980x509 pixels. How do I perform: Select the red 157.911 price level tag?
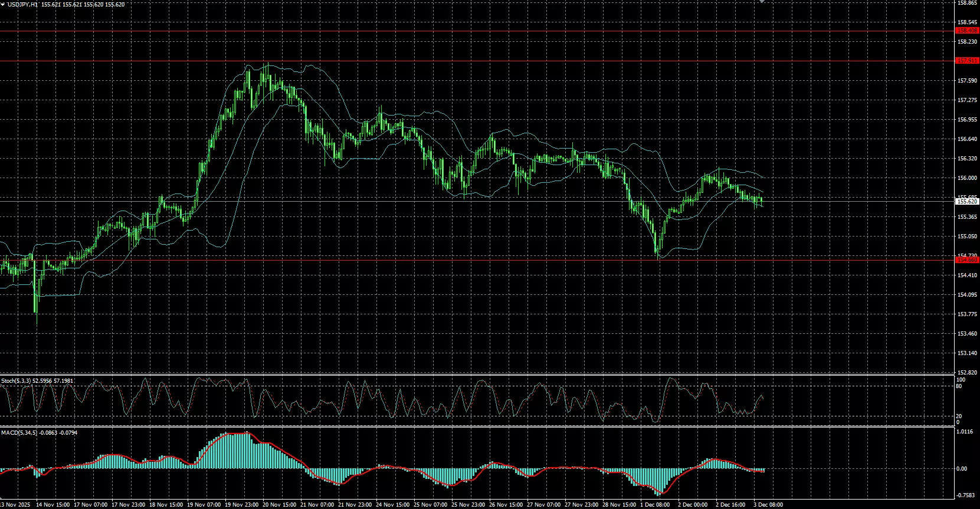pyautogui.click(x=967, y=61)
